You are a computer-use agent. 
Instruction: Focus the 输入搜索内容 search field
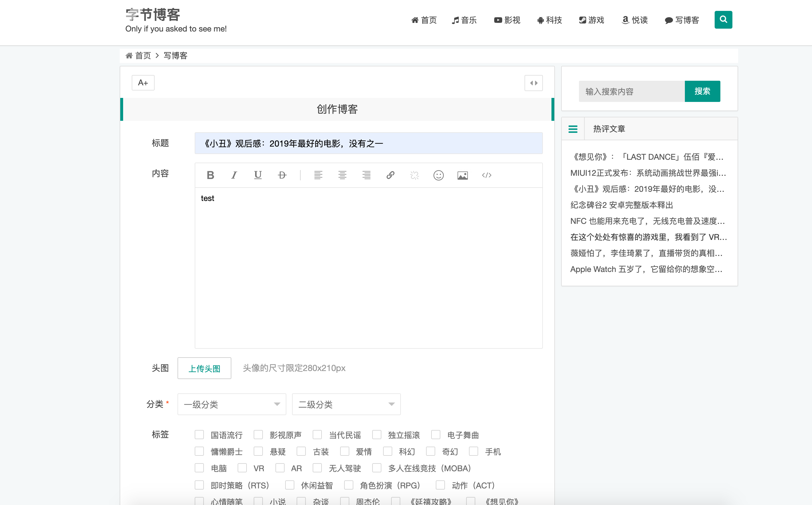point(632,91)
